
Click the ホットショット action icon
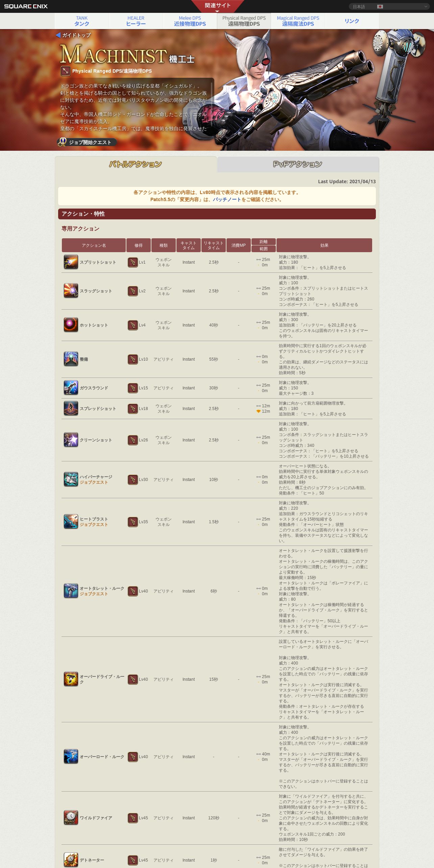71,325
